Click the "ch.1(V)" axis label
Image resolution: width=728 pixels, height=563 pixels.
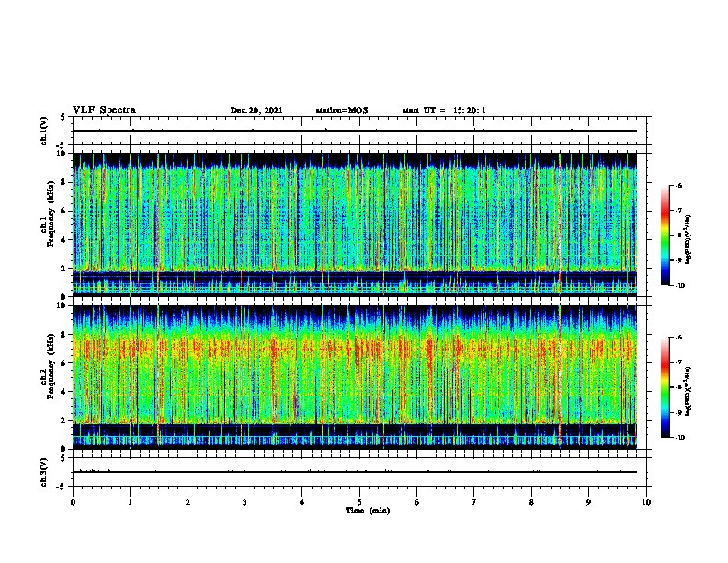click(43, 131)
